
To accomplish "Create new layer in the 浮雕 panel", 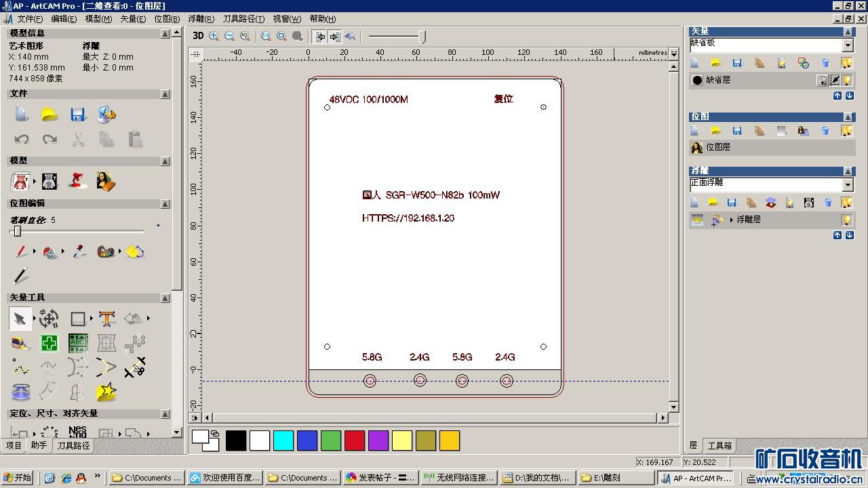I will 694,202.
